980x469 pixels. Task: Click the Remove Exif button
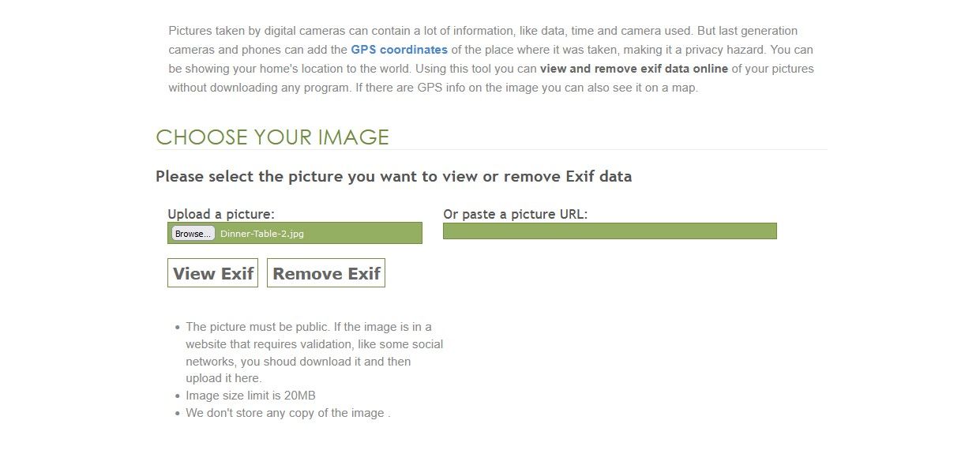click(x=325, y=273)
